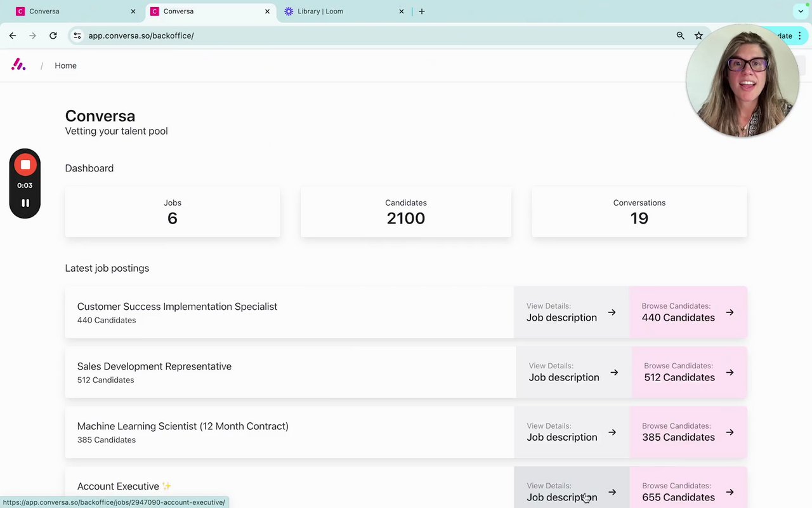View Job description for Customer Success Specialist
Viewport: 812px width, 508px height.
coord(572,312)
